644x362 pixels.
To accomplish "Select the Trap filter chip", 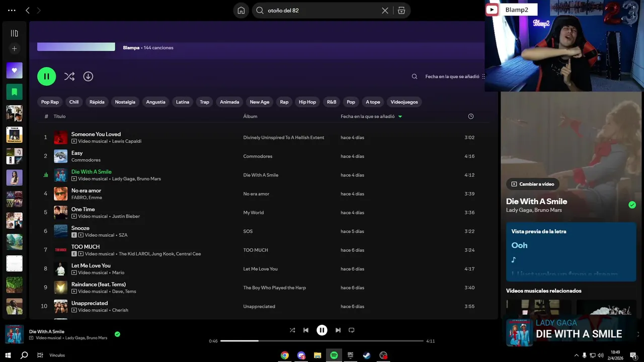I will 204,102.
